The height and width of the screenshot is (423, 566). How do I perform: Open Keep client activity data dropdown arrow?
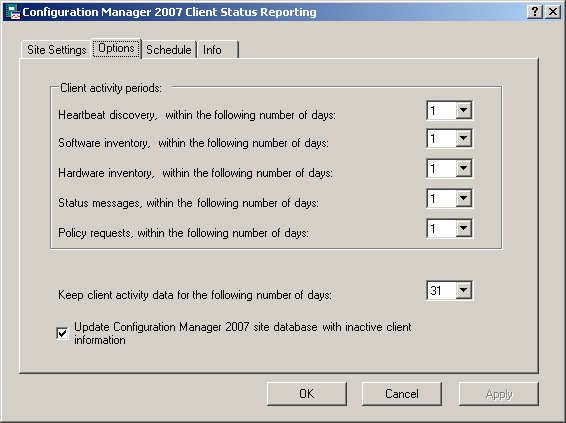tap(463, 290)
